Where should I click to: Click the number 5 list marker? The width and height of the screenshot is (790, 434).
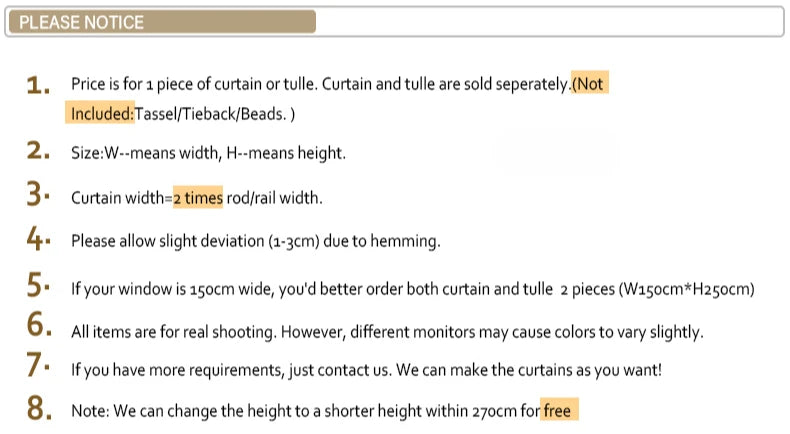pos(38,285)
